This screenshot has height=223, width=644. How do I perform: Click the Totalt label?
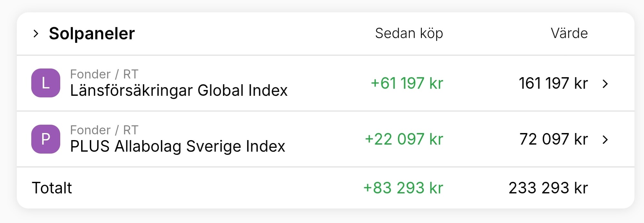point(52,188)
